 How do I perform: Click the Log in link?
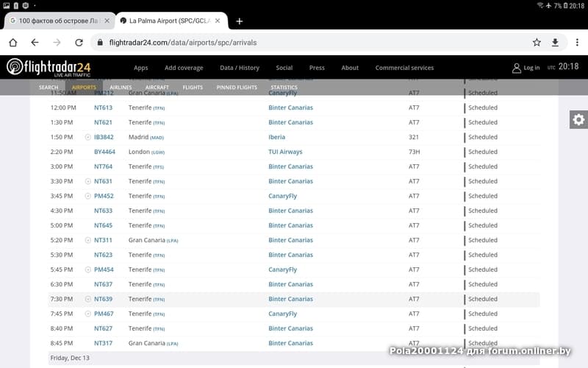pyautogui.click(x=531, y=68)
